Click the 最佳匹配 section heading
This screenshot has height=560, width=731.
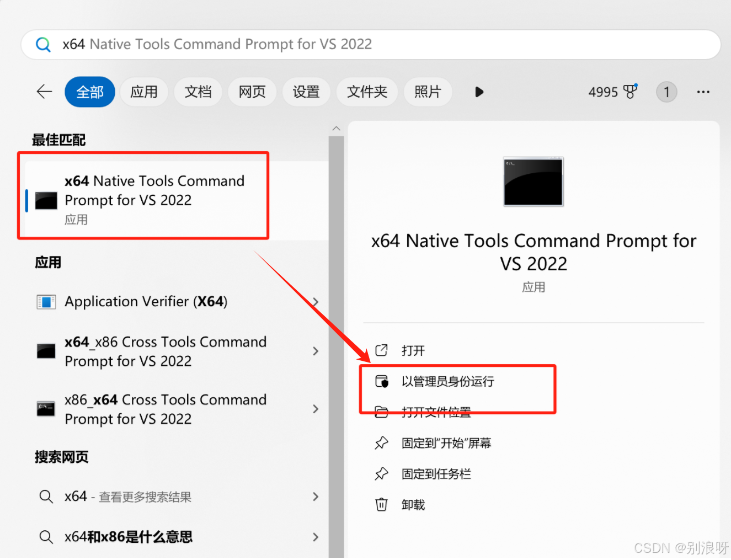(x=58, y=140)
